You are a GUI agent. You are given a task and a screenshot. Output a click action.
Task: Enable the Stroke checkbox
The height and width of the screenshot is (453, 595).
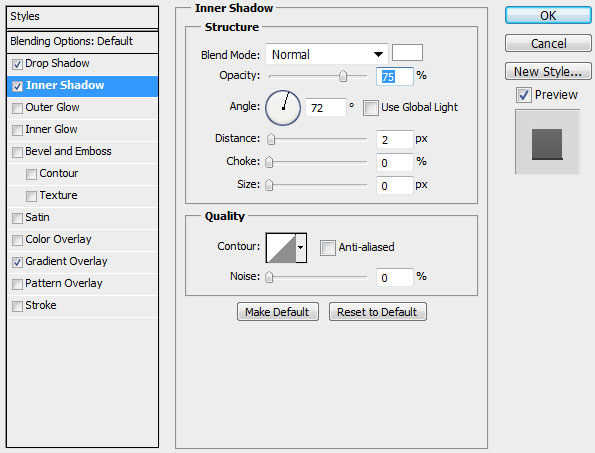coord(17,306)
